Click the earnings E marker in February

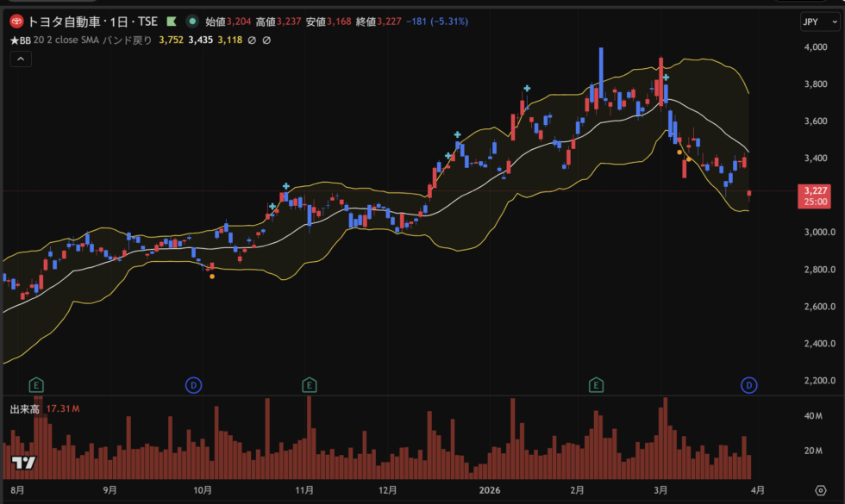pyautogui.click(x=596, y=384)
